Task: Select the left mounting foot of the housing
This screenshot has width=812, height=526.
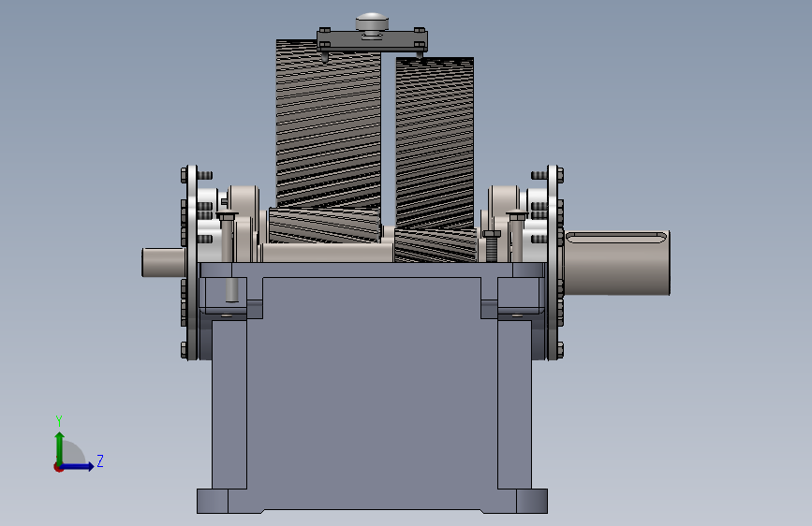Action: [x=213, y=501]
